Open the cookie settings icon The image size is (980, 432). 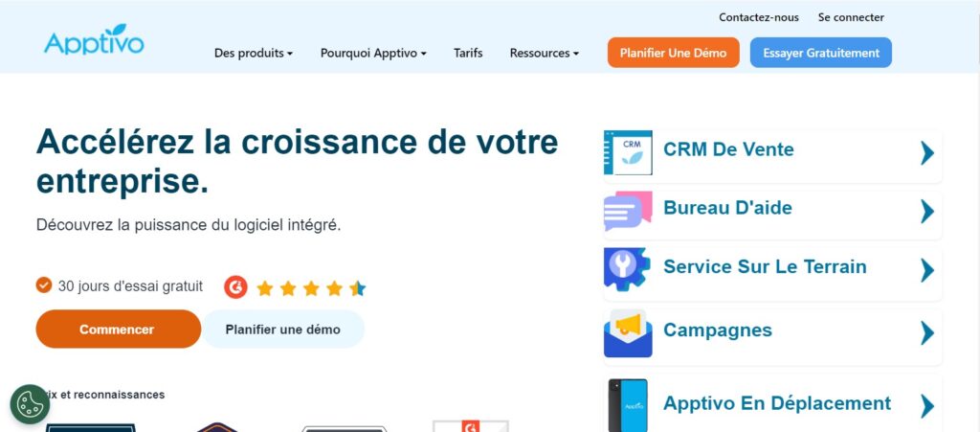point(30,404)
